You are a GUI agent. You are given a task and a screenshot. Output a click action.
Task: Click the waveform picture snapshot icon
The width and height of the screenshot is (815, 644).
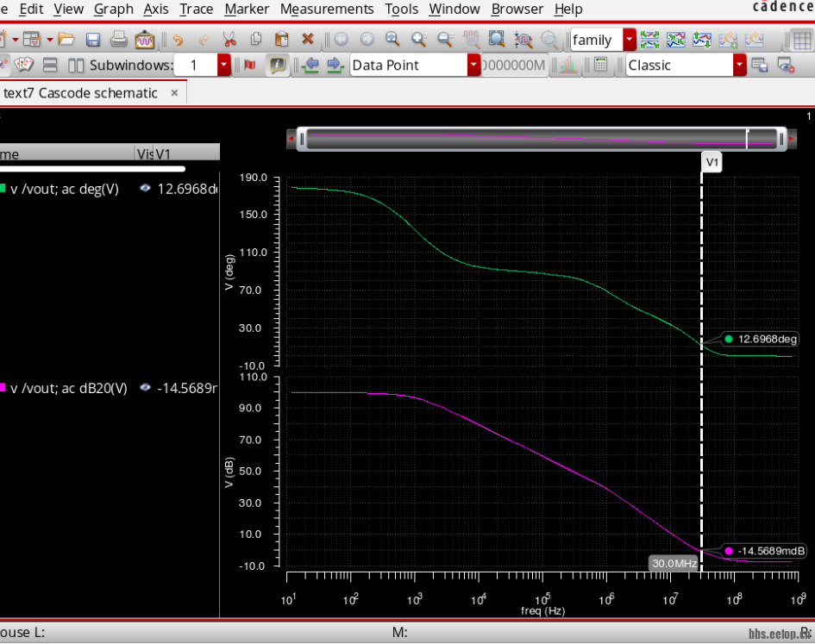point(144,40)
